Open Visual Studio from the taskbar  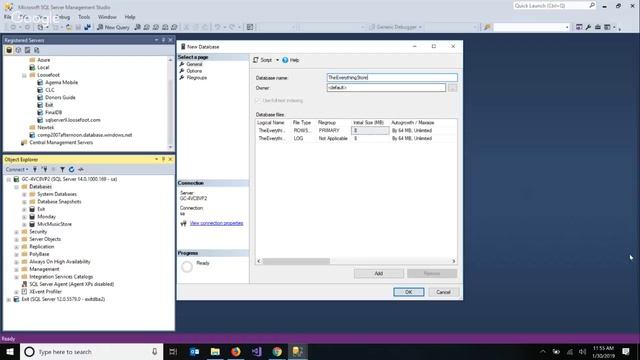click(x=256, y=351)
